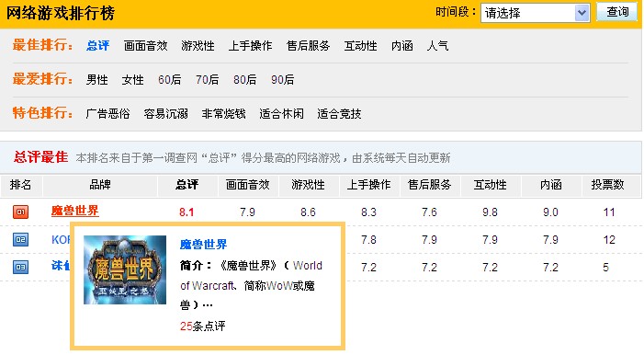Choose the 90后 ranking link
Image resolution: width=644 pixels, height=355 pixels.
[282, 79]
